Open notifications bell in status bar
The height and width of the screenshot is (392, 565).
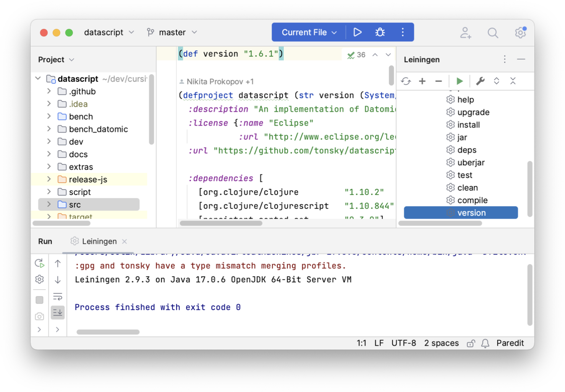pos(485,343)
